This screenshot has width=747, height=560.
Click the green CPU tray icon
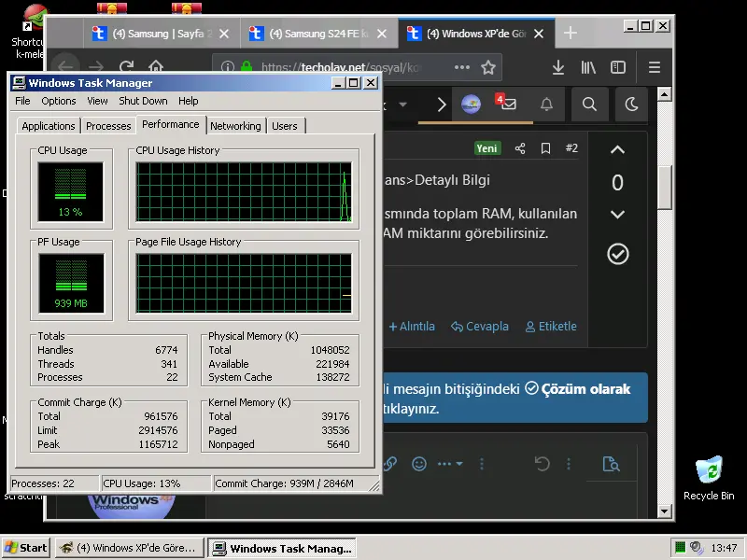(x=681, y=548)
